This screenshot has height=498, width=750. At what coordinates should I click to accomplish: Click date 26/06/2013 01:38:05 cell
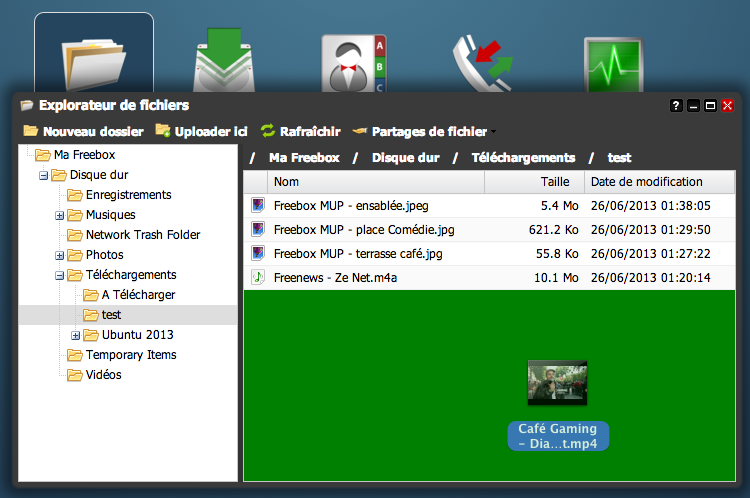[x=651, y=206]
